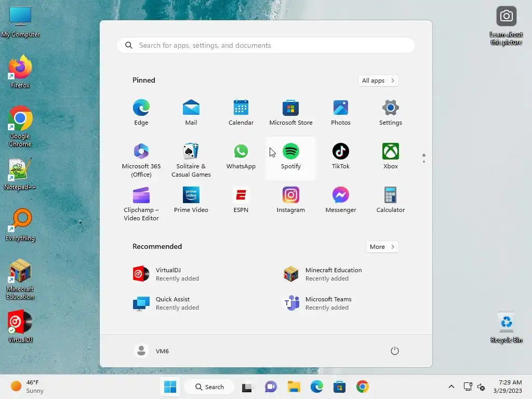Screen dimensions: 532x399
Task: Open the Edge pinned app
Action: [141, 113]
